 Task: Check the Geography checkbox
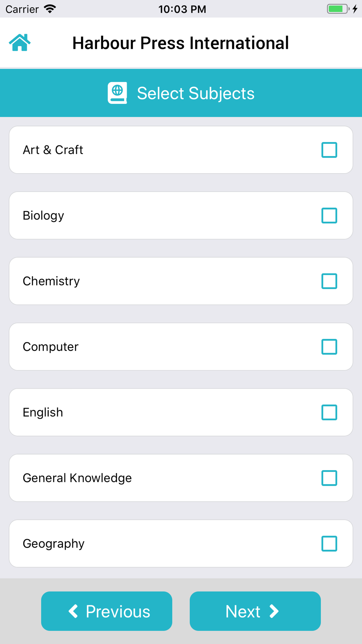point(329,543)
